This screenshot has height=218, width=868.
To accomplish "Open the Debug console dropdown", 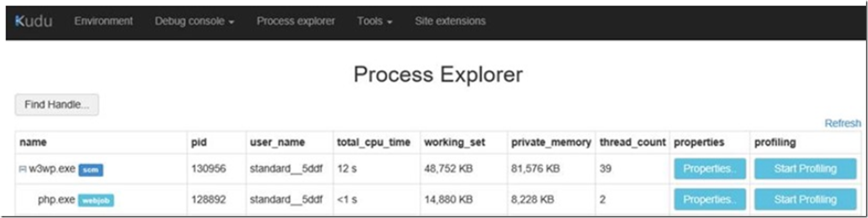I will [x=194, y=21].
